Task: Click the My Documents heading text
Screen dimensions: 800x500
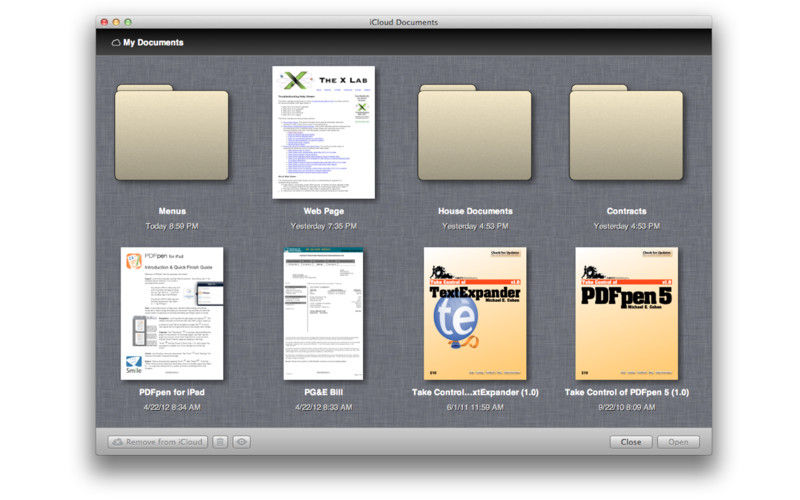Action: (153, 42)
